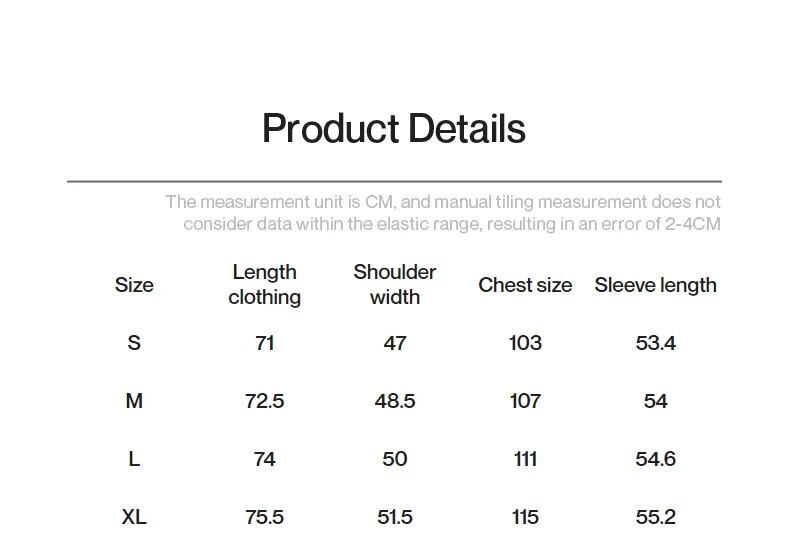Click the 103 chest size value
The width and height of the screenshot is (790, 545).
click(x=525, y=343)
